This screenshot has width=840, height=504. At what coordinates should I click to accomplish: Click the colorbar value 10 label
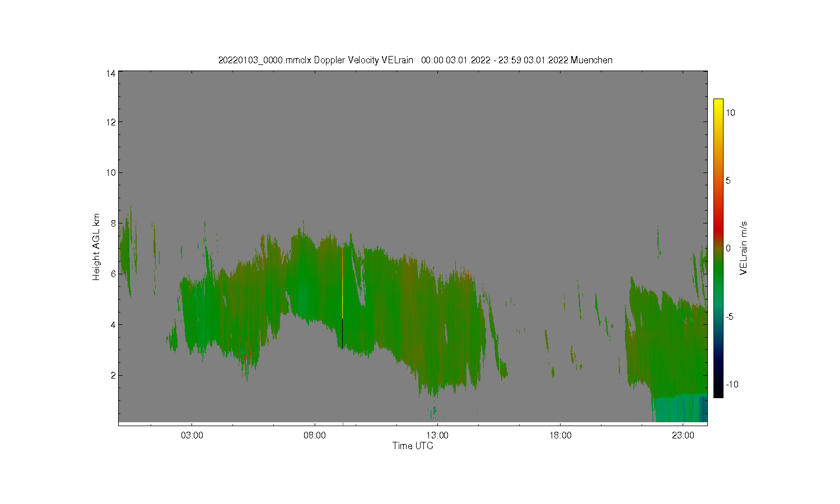pyautogui.click(x=731, y=113)
